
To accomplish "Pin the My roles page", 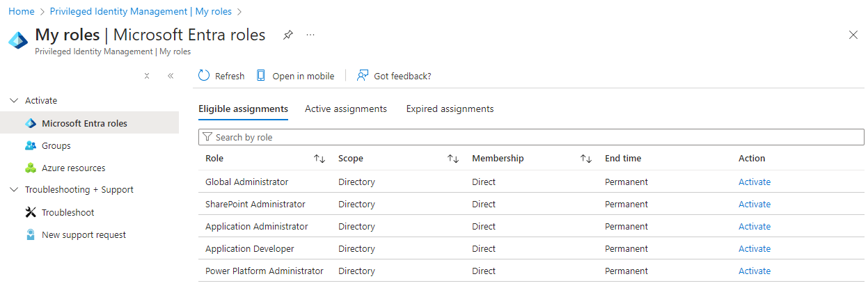I will click(x=288, y=35).
